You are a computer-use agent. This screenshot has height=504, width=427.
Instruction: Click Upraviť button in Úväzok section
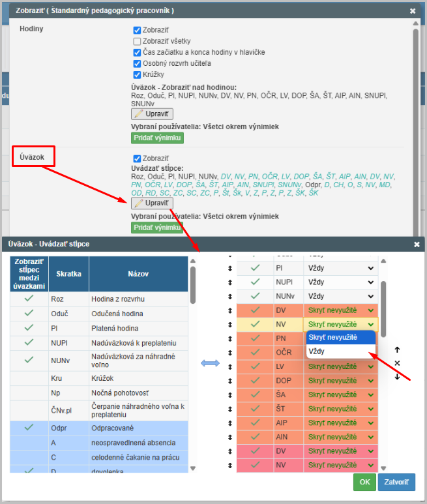coord(152,203)
